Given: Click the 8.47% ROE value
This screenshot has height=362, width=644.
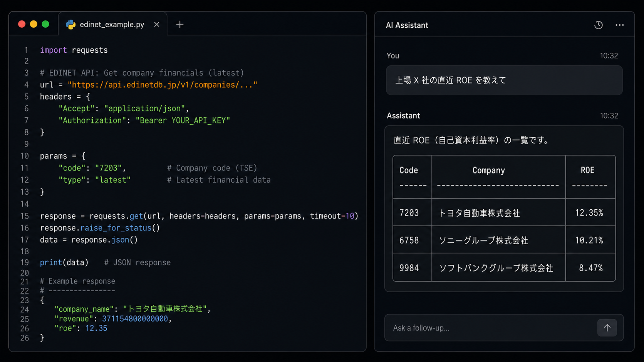Looking at the screenshot, I should pos(591,268).
